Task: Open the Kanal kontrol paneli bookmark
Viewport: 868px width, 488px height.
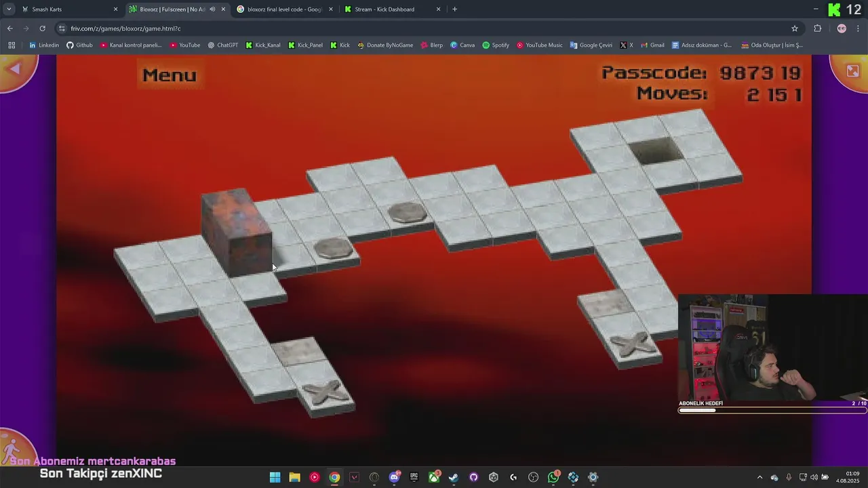Action: click(x=131, y=45)
